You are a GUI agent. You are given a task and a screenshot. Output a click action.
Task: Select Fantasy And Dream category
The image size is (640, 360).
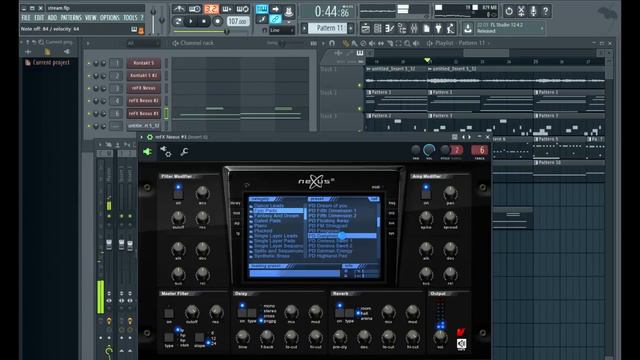click(276, 216)
